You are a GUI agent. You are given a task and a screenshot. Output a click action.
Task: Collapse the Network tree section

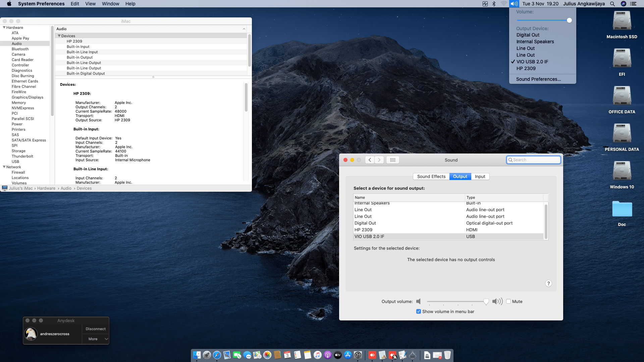(x=4, y=167)
